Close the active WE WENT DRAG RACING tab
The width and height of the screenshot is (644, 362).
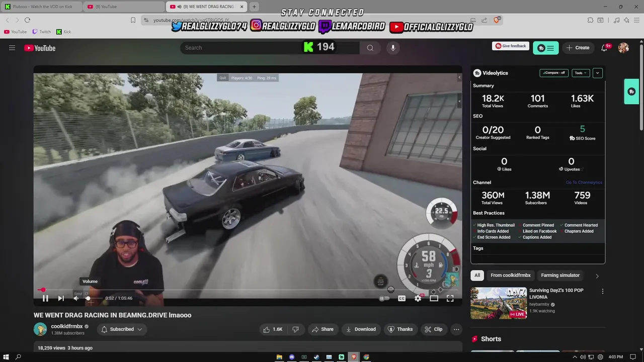242,7
